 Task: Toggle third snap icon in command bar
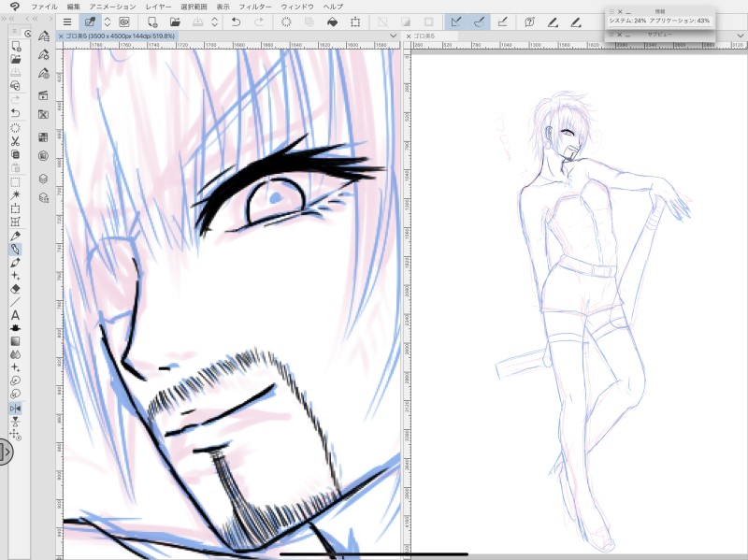click(x=502, y=22)
